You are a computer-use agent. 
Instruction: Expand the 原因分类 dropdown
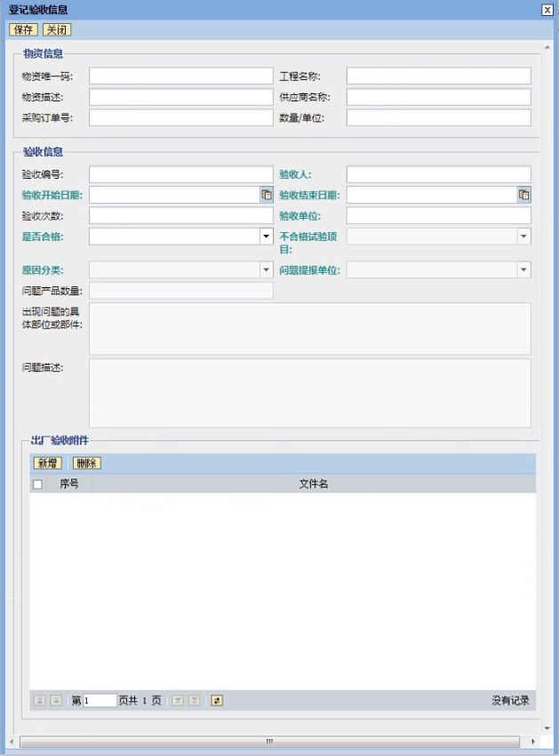tap(266, 269)
